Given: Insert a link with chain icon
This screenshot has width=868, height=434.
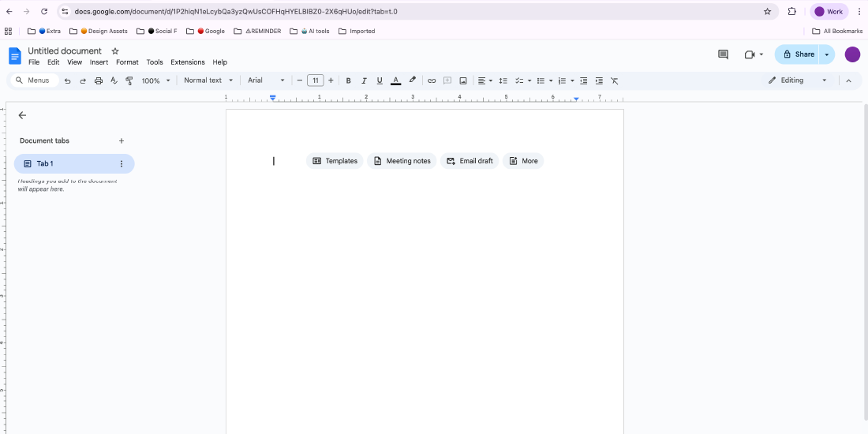Looking at the screenshot, I should point(432,80).
